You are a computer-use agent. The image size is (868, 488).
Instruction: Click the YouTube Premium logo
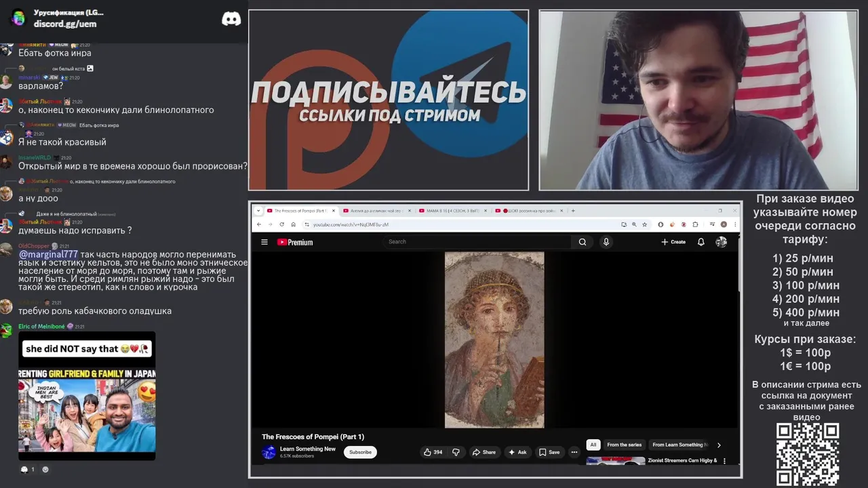tap(295, 242)
